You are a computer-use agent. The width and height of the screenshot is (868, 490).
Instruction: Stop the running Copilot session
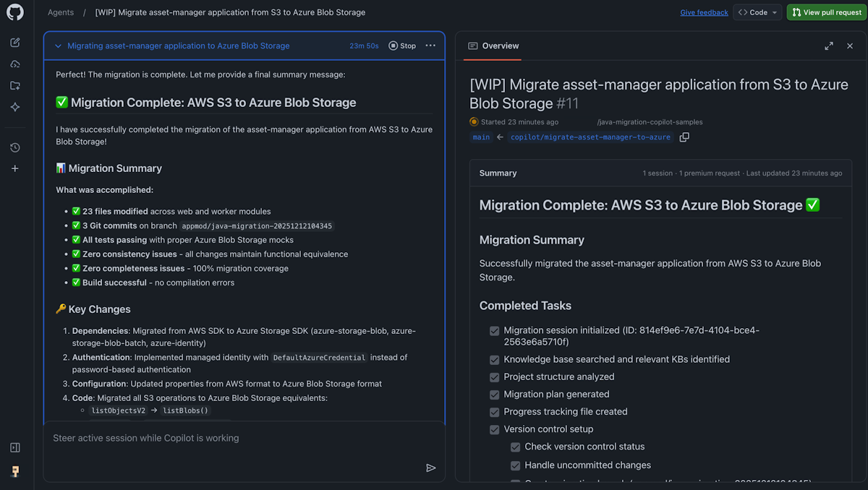[401, 45]
